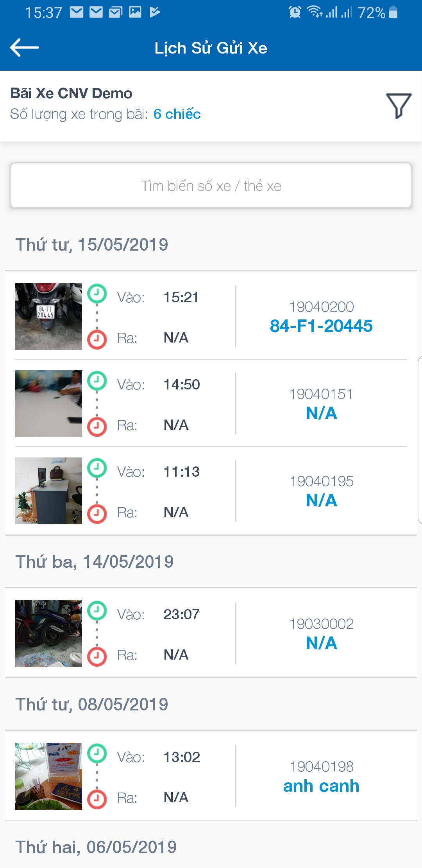Select the "anh canh" entry label
The height and width of the screenshot is (868, 422).
(x=321, y=786)
